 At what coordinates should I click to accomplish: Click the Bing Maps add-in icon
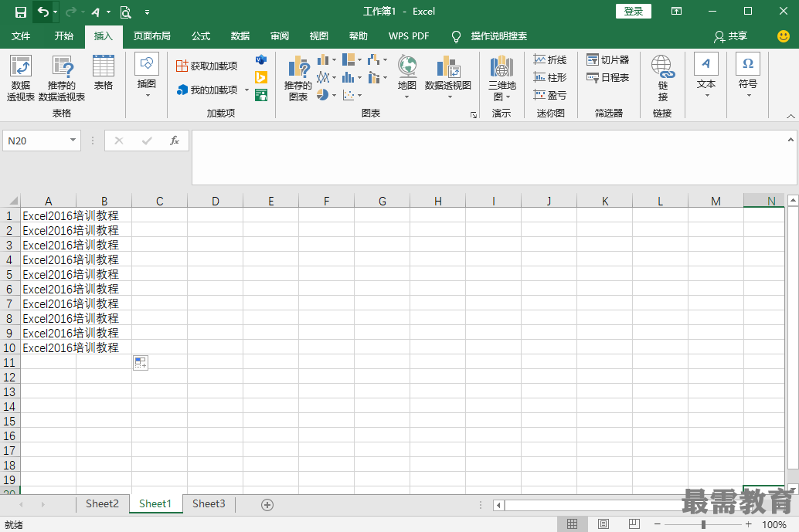(x=261, y=77)
